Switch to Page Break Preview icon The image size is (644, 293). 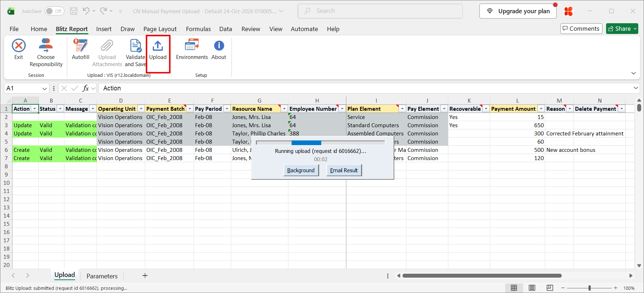(550, 288)
